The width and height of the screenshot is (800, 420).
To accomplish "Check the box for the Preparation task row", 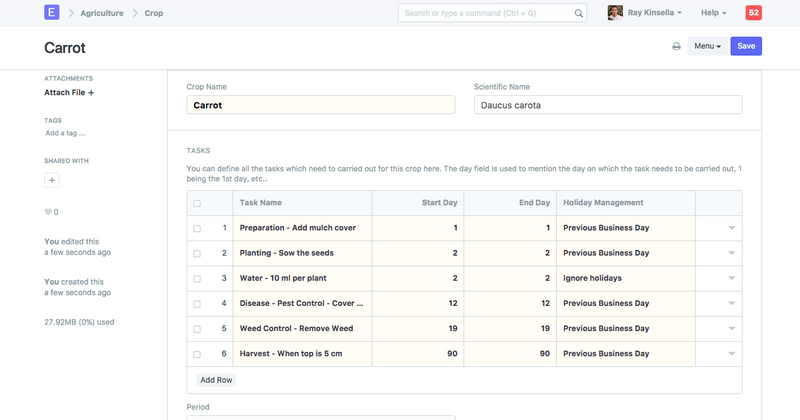I will [197, 228].
